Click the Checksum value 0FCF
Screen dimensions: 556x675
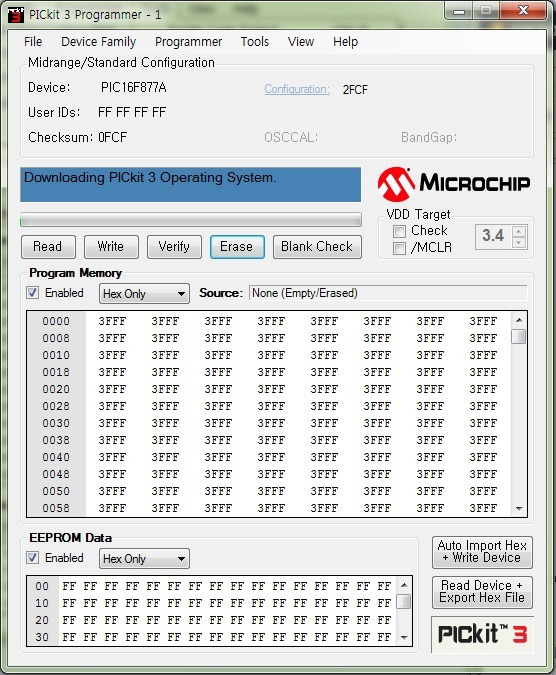(112, 137)
